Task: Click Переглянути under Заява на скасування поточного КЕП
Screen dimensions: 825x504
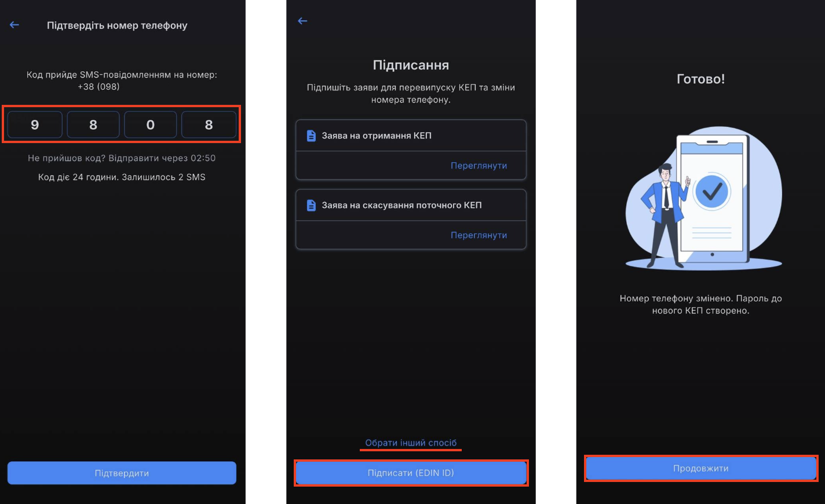Action: tap(479, 235)
